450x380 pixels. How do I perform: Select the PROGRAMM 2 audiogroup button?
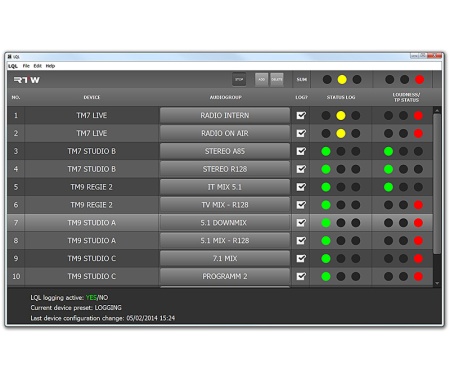(225, 276)
